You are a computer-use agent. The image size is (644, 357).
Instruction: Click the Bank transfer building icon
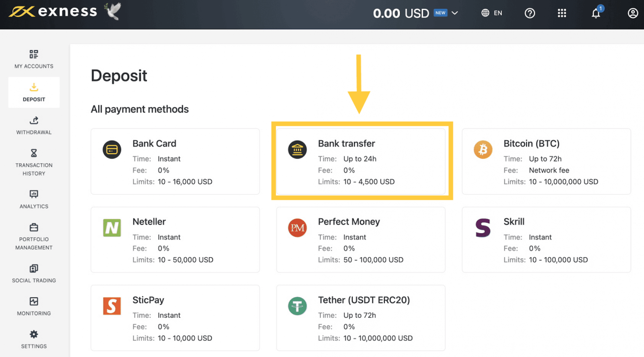point(297,150)
